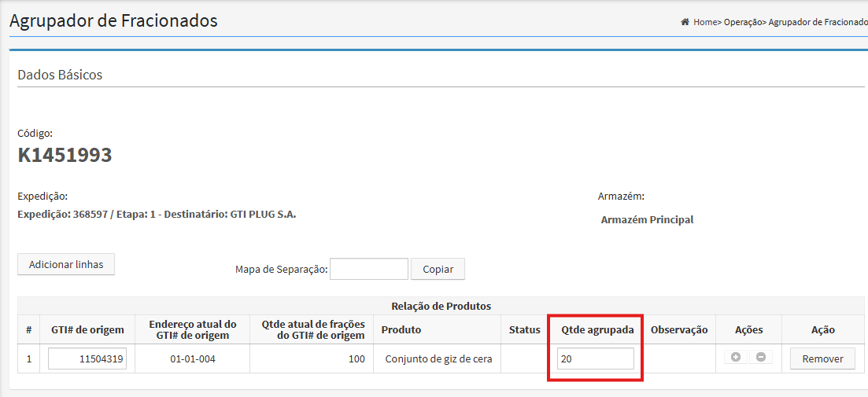Open Operação breadcrumb link
This screenshot has width=868, height=397.
(743, 22)
